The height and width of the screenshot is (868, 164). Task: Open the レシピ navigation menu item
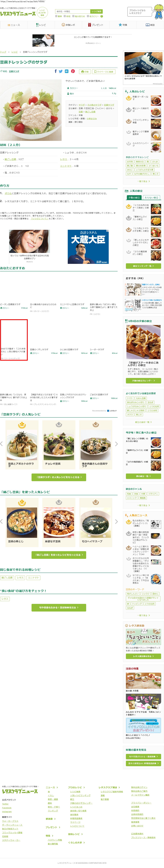click(41, 25)
